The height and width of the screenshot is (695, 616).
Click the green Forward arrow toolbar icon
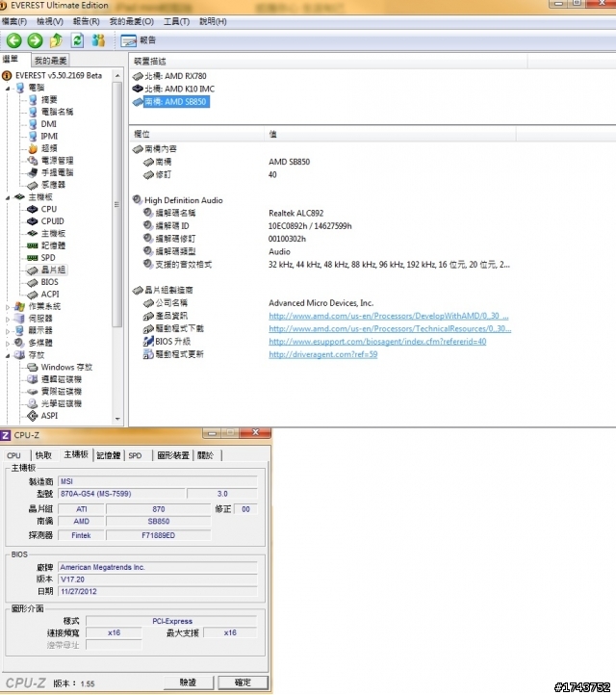tap(35, 40)
